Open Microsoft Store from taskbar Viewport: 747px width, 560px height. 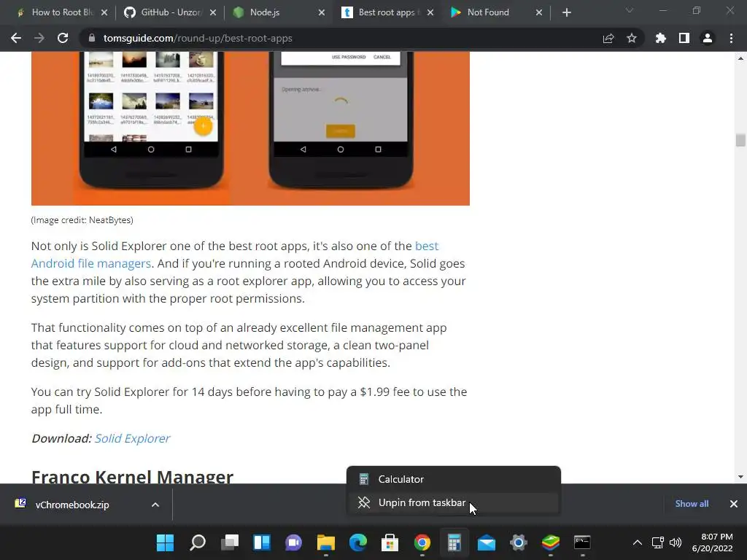tap(390, 542)
